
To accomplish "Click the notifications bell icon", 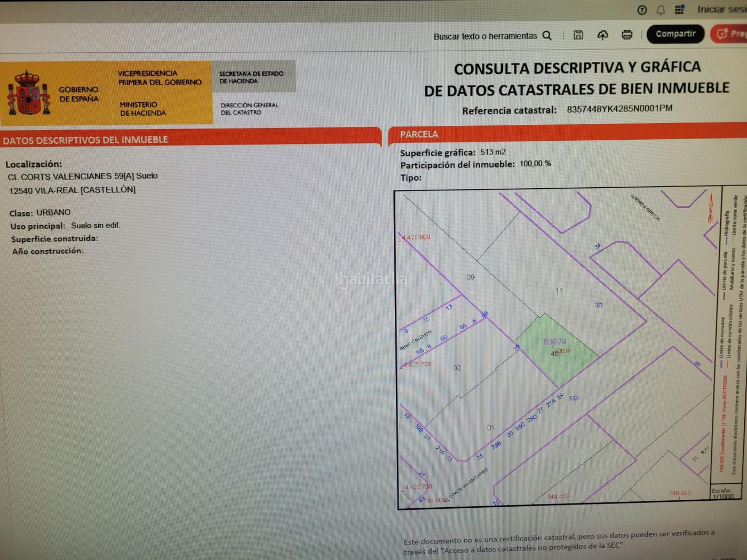I will coord(661,10).
